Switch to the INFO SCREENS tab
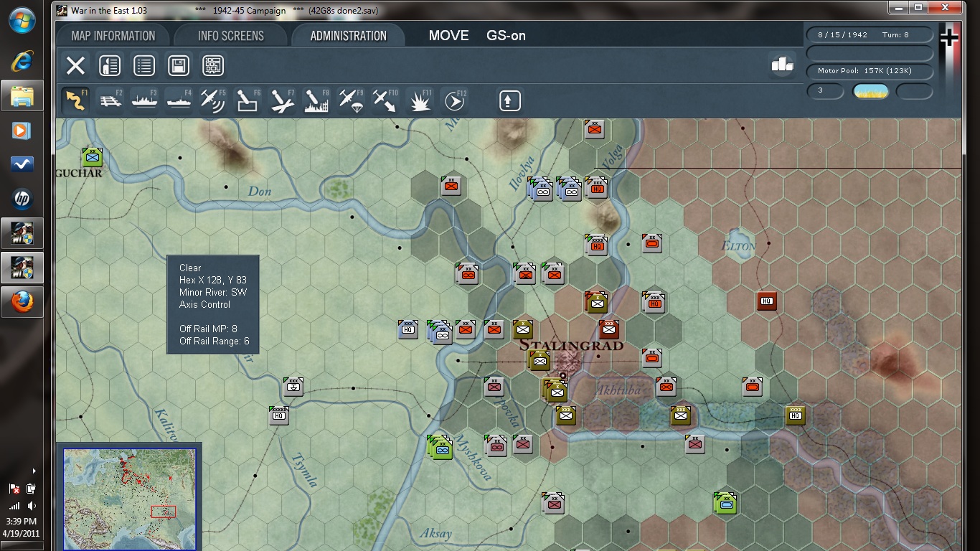The width and height of the screenshot is (980, 551). (x=231, y=36)
